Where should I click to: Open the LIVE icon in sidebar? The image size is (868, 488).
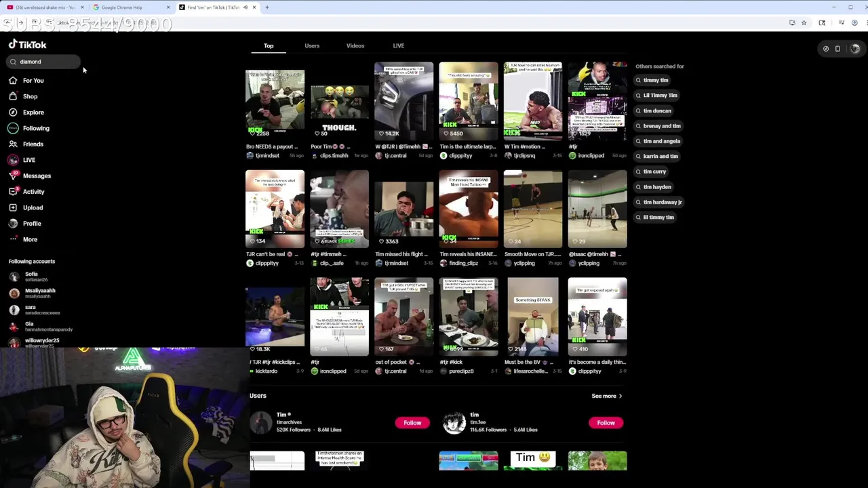[x=13, y=160]
